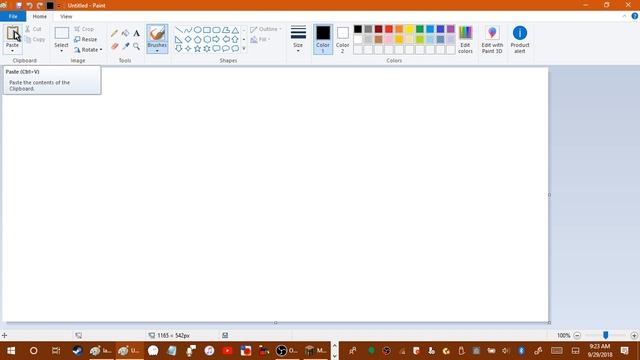Select the Pencil tool
This screenshot has height=360, width=640.
(114, 33)
